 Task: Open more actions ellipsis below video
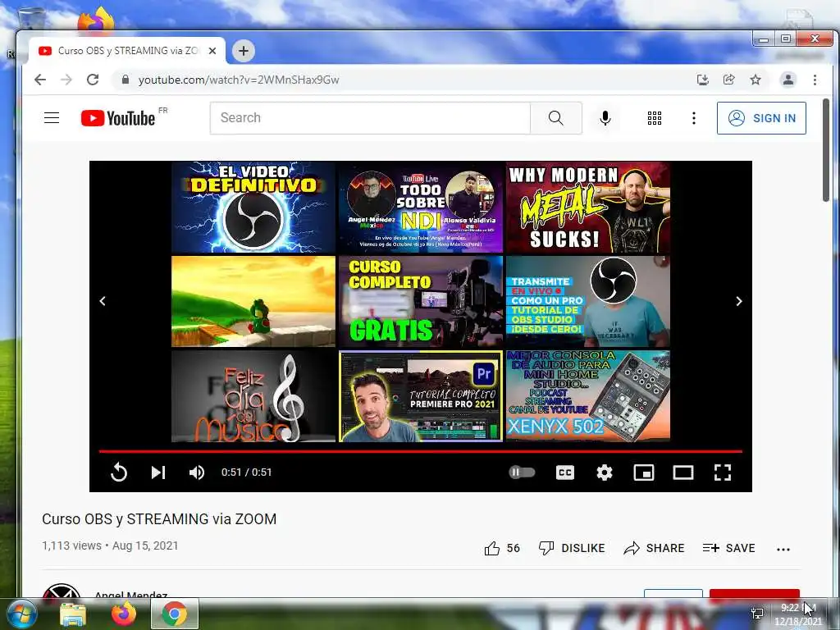click(783, 549)
